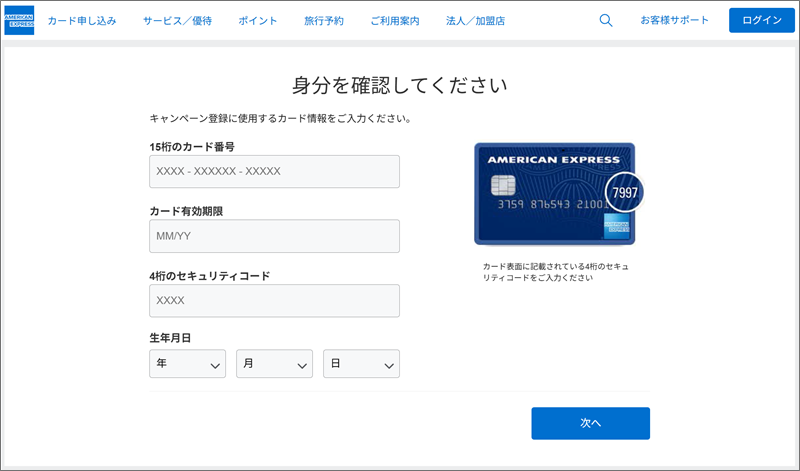800x471 pixels.
Task: Open the 旅行予約 menu
Action: click(x=323, y=21)
